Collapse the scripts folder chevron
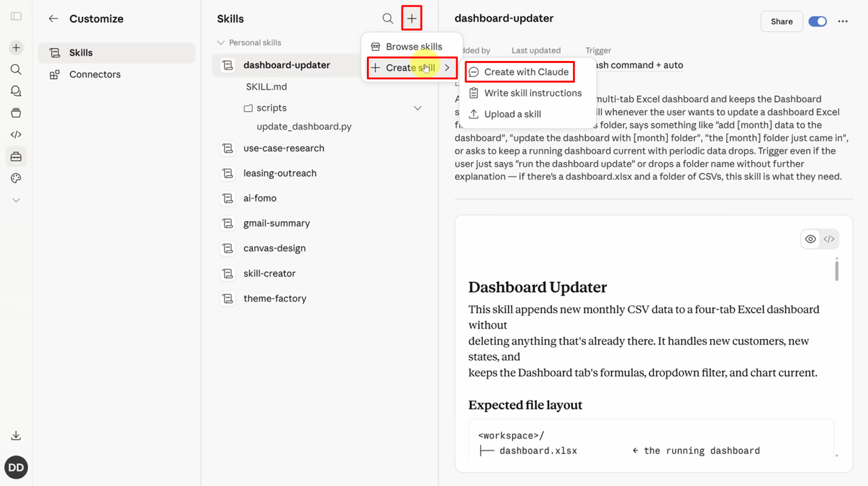This screenshot has height=486, width=868. pos(418,108)
